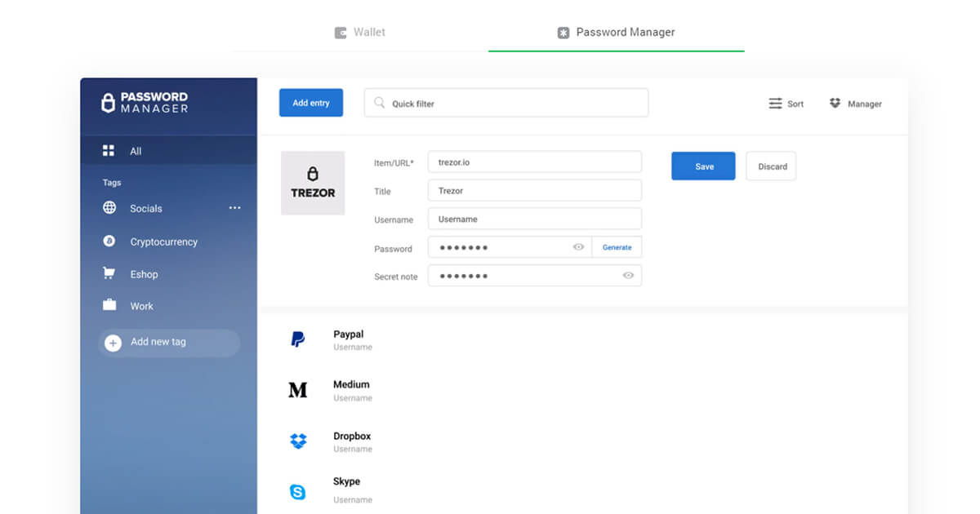Click the Paypal logo icon
The height and width of the screenshot is (514, 980).
[x=298, y=340]
